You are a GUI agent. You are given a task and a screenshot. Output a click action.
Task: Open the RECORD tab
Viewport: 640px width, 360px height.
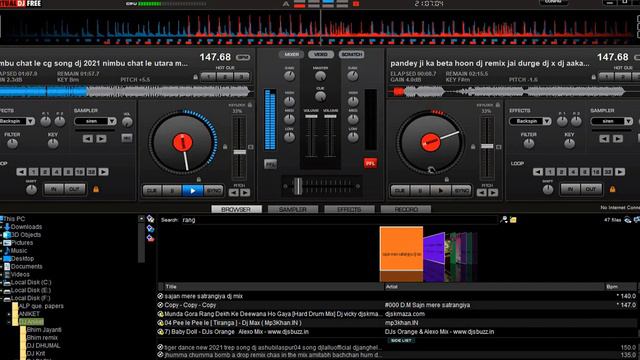pyautogui.click(x=406, y=209)
